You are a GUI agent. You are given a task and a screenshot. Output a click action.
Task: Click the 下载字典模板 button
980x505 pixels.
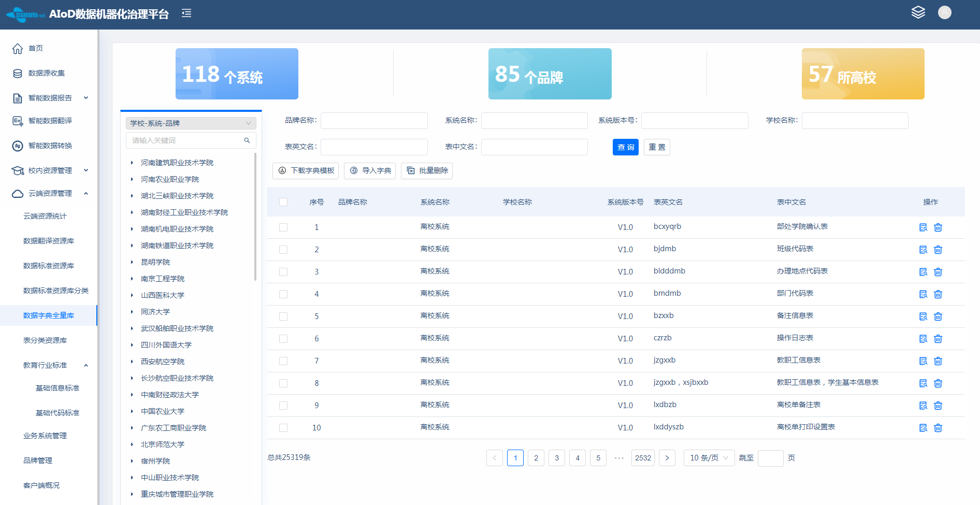[306, 171]
